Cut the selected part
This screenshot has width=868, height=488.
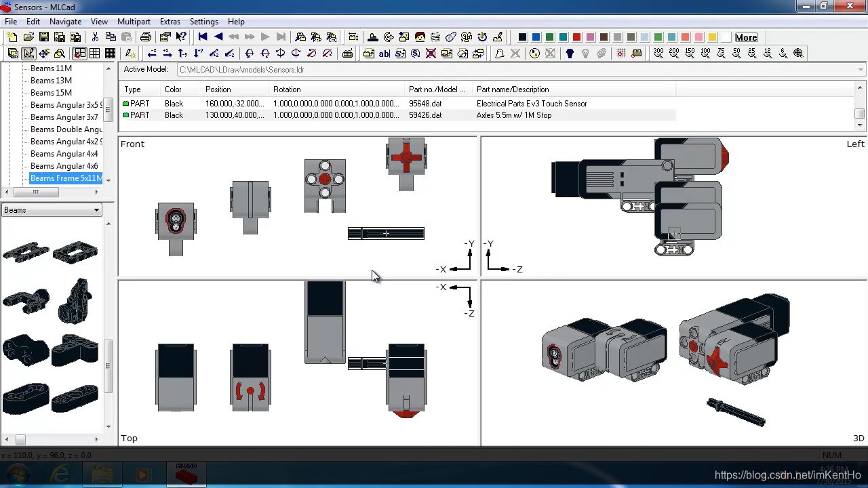point(95,37)
